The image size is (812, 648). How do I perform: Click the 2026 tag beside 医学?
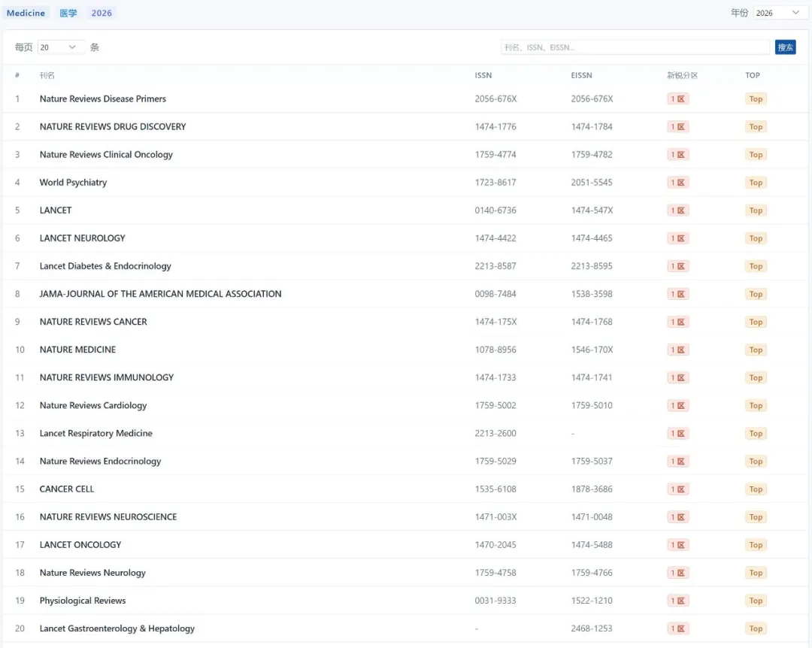point(101,13)
